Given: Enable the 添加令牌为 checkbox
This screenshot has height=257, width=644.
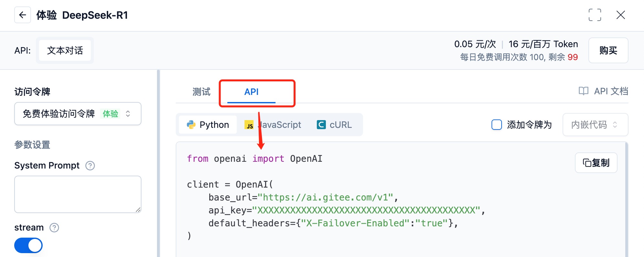Looking at the screenshot, I should click(496, 125).
